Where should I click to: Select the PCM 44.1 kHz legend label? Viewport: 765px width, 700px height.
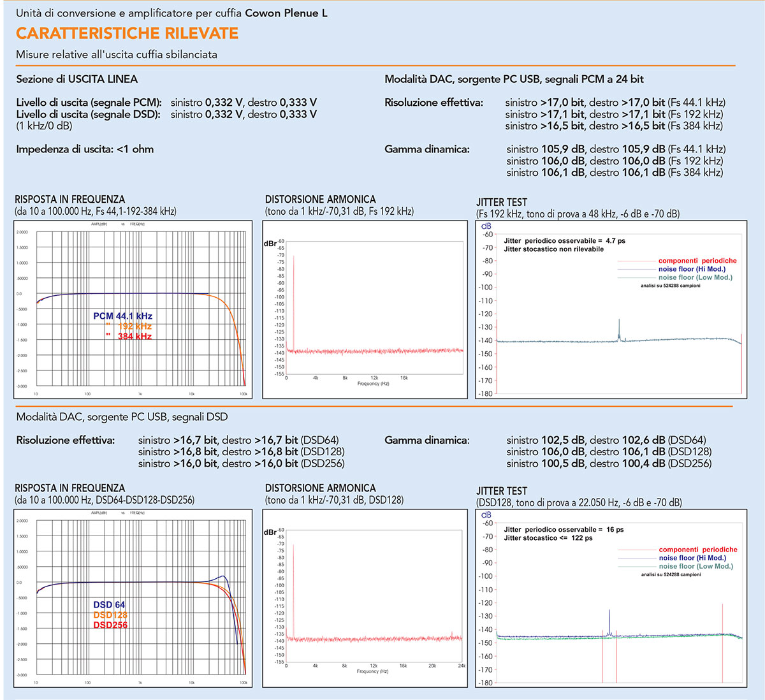pos(122,316)
